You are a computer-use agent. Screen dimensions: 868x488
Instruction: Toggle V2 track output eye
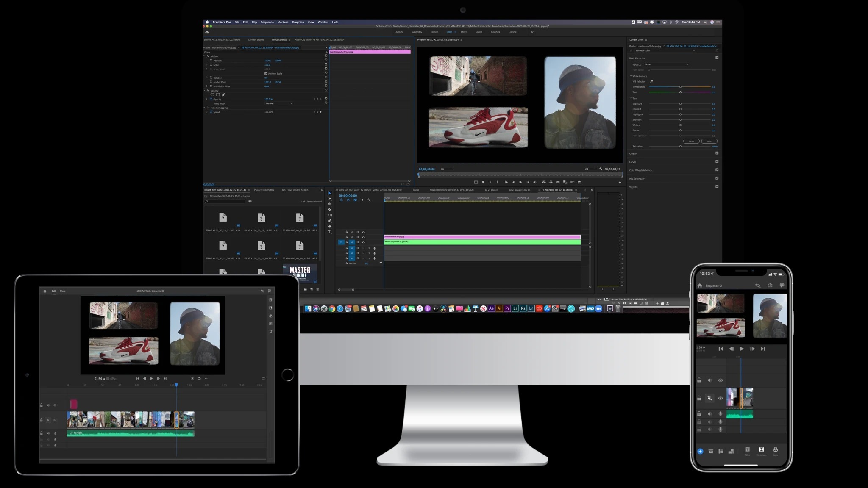(x=363, y=237)
